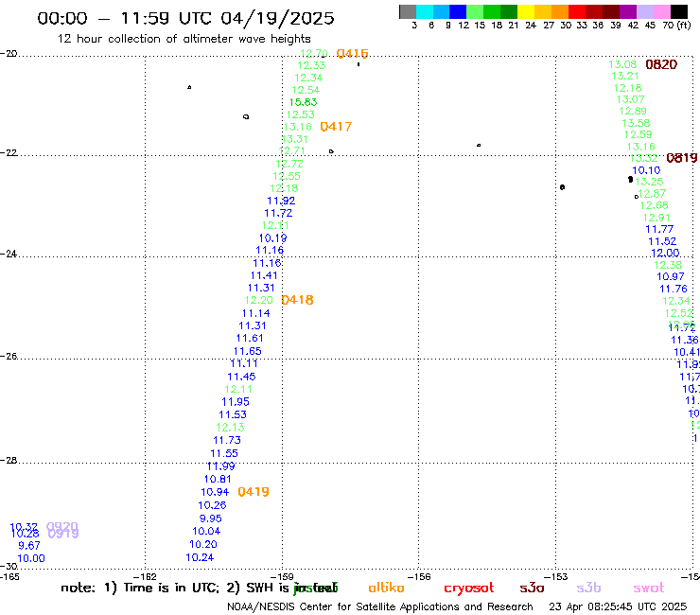Click the 13.08 value beside 0820

coord(622,64)
